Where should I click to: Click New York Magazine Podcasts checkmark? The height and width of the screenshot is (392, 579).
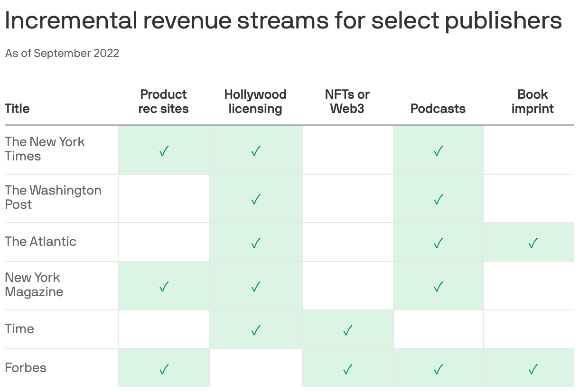[x=439, y=287]
